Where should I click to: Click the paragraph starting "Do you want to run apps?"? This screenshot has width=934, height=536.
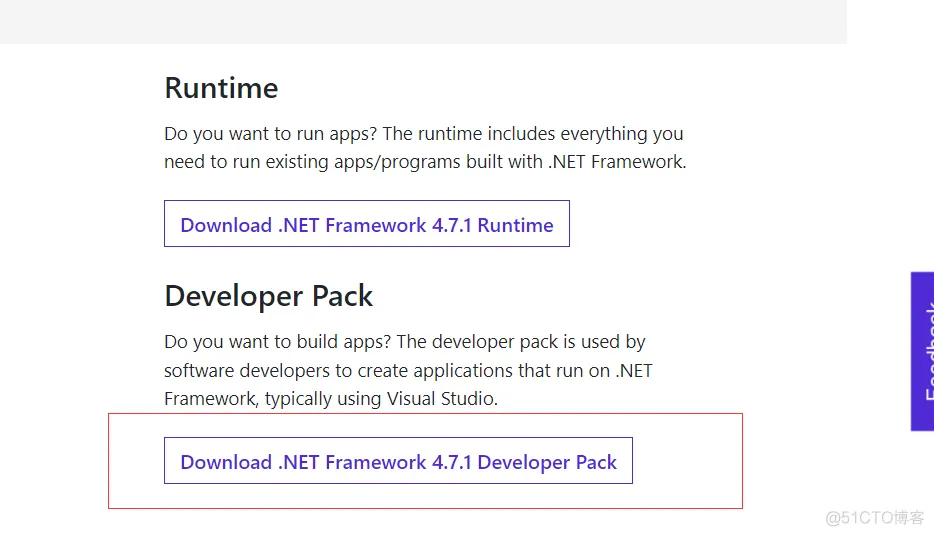point(425,148)
